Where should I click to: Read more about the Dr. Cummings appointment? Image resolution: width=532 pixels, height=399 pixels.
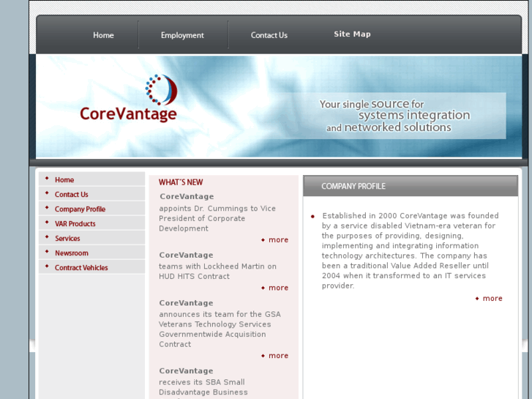point(278,239)
